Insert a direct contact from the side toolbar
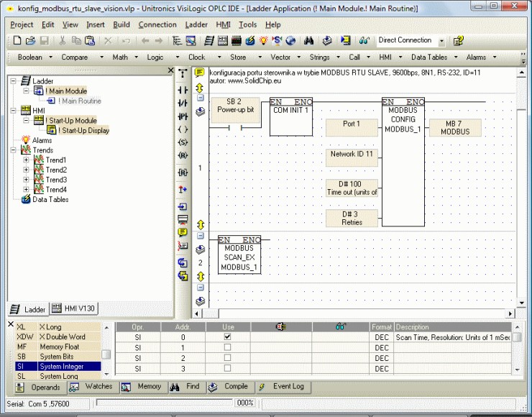This screenshot has height=417, width=532. [183, 90]
